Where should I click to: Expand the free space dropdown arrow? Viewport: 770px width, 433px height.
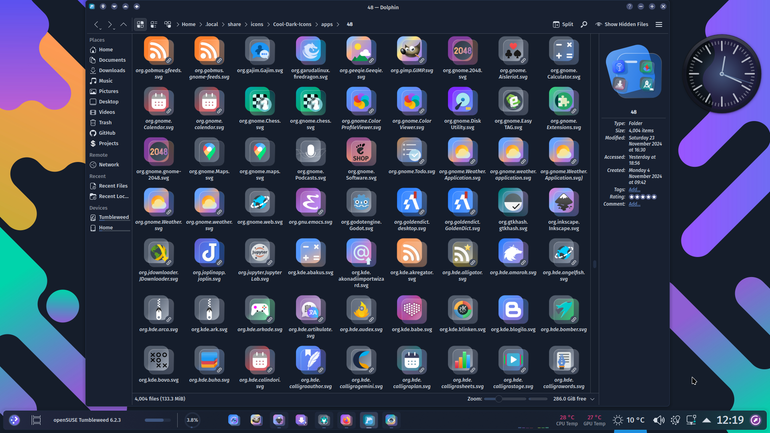[x=592, y=399]
